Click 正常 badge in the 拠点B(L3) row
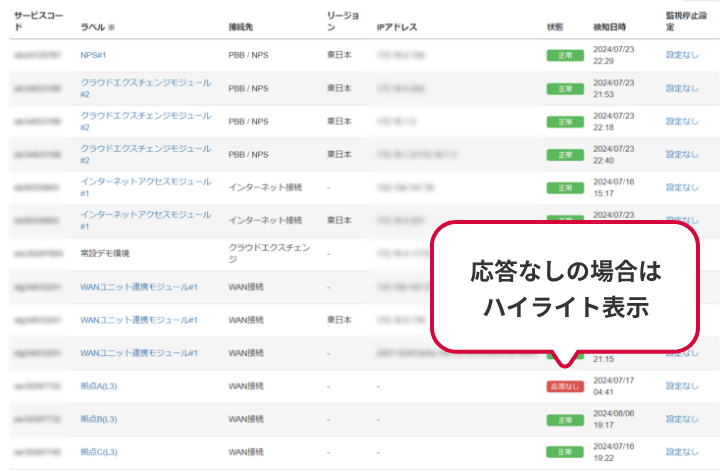Screen dimensions: 728x470 pyautogui.click(x=565, y=419)
